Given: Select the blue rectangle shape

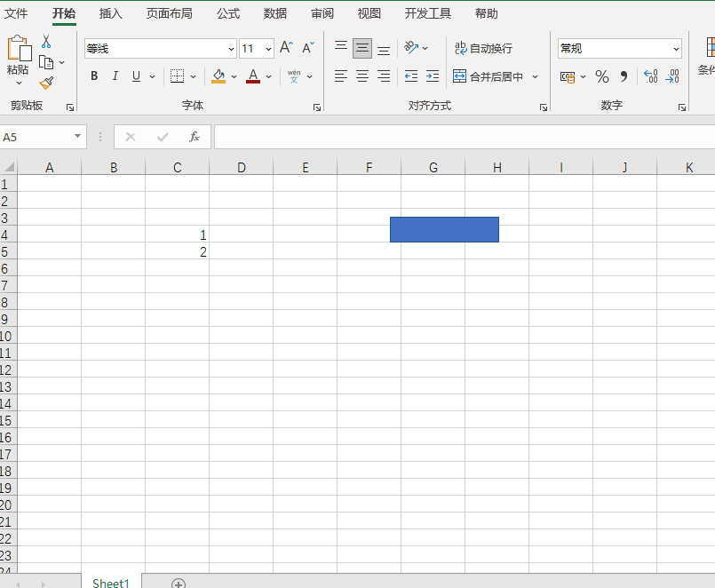Looking at the screenshot, I should point(444,229).
